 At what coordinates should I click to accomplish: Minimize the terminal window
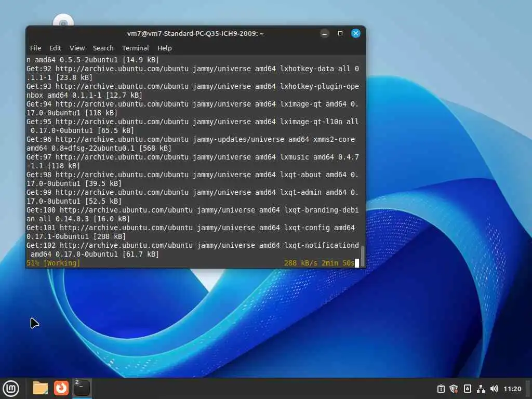tap(325, 33)
